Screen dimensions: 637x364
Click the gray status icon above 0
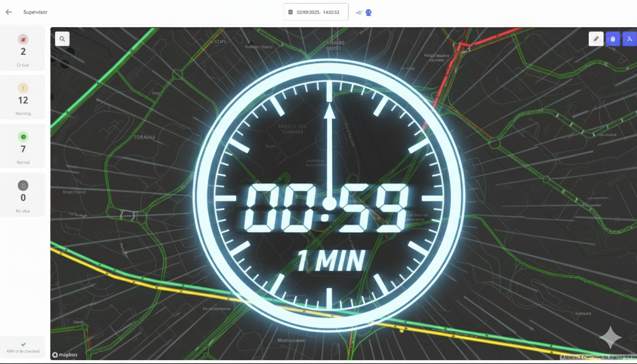click(x=23, y=186)
